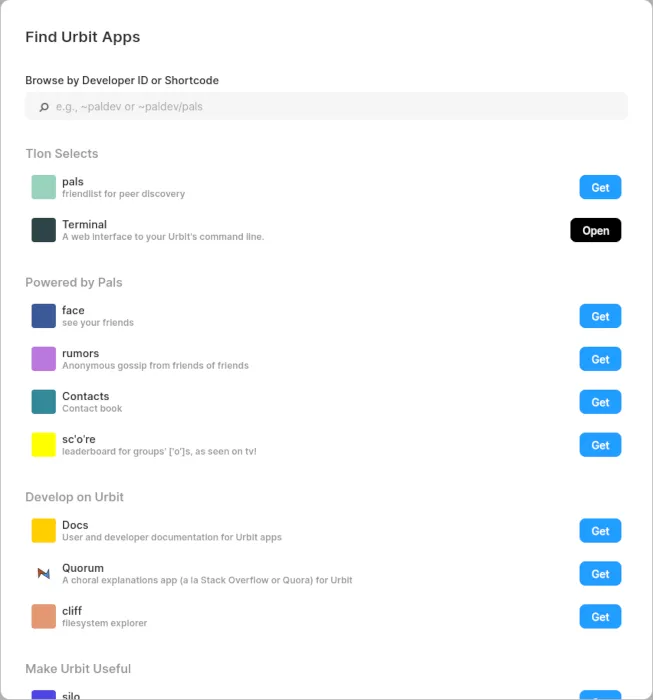The height and width of the screenshot is (700, 653).
Task: Click the Quorum app icon
Action: click(x=43, y=574)
